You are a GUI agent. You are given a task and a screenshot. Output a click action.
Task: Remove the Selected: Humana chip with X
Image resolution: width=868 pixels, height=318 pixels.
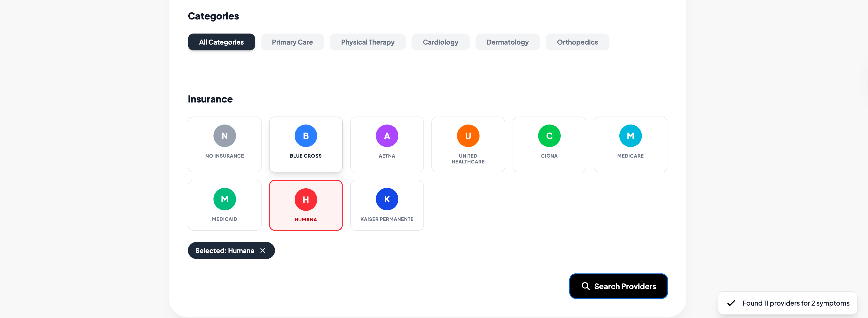[x=263, y=251]
